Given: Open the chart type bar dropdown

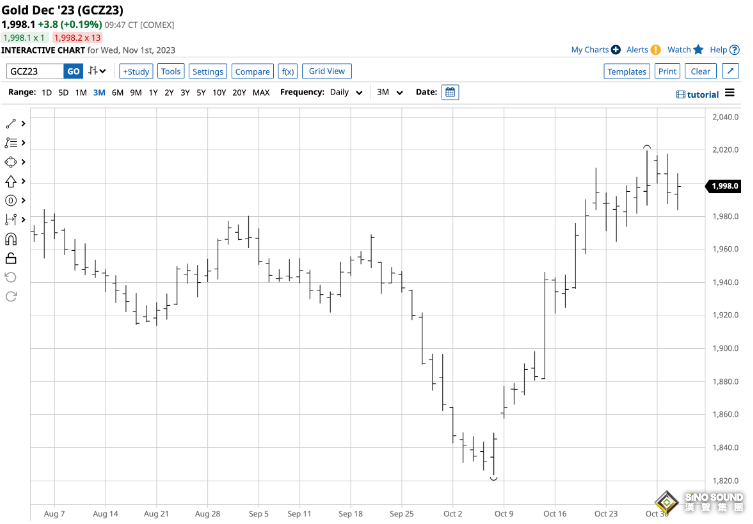Looking at the screenshot, I should [98, 71].
